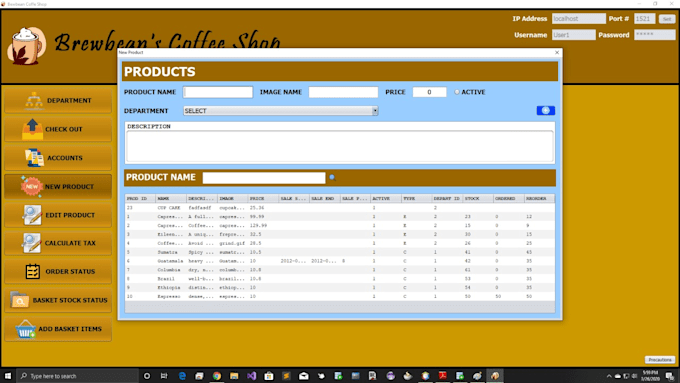Click the IP Address field
The height and width of the screenshot is (383, 680).
(579, 19)
